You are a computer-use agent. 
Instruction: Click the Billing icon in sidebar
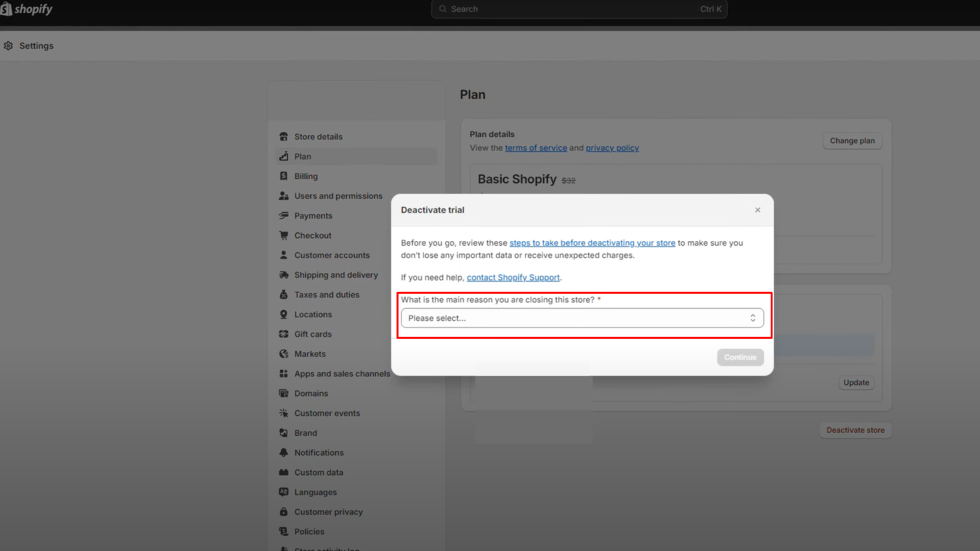click(x=284, y=176)
